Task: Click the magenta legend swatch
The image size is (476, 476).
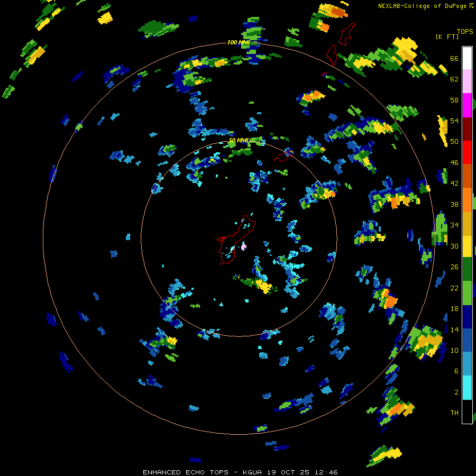Action: (x=467, y=105)
